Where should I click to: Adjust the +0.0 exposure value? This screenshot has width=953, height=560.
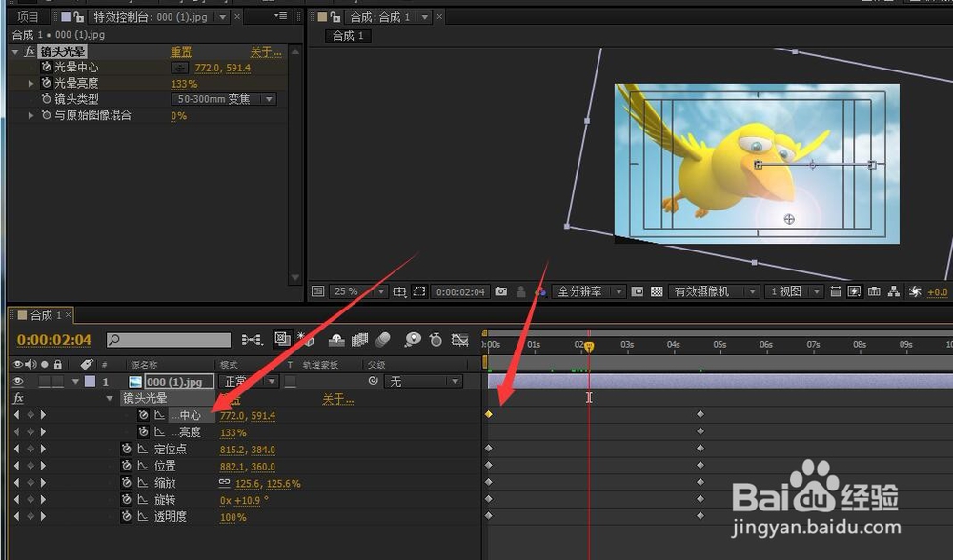tap(937, 292)
